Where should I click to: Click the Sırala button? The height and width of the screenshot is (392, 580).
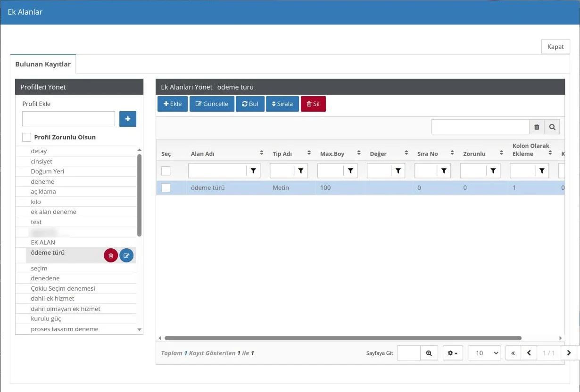(x=282, y=104)
